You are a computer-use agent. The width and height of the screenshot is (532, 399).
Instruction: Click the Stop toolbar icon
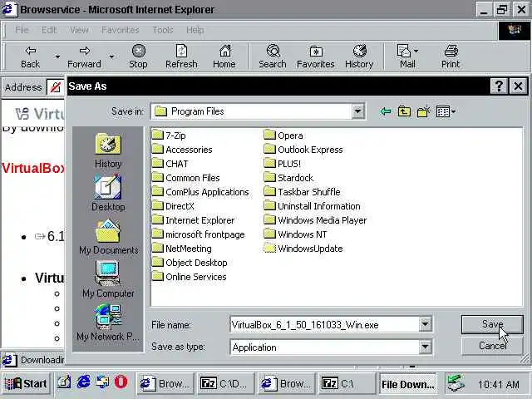click(138, 57)
